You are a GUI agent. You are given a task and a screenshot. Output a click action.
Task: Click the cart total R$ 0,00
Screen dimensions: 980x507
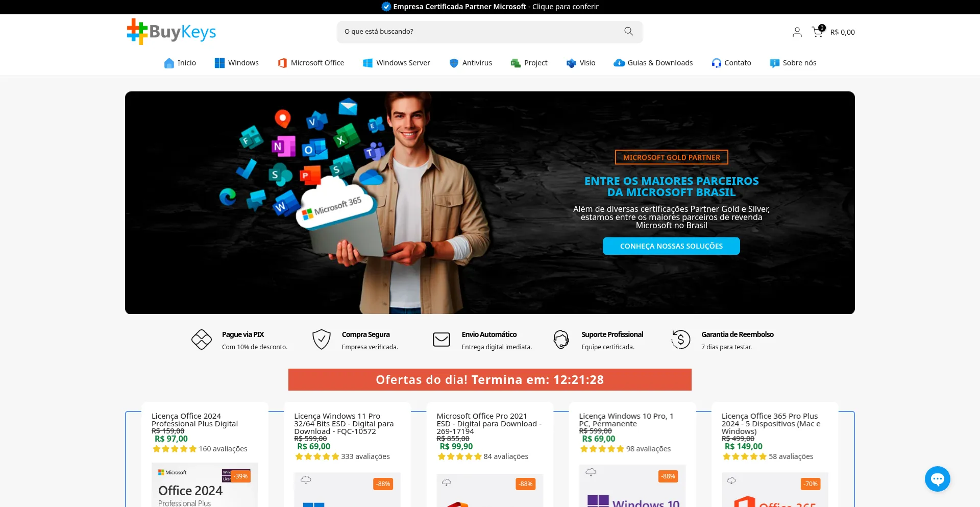click(842, 32)
